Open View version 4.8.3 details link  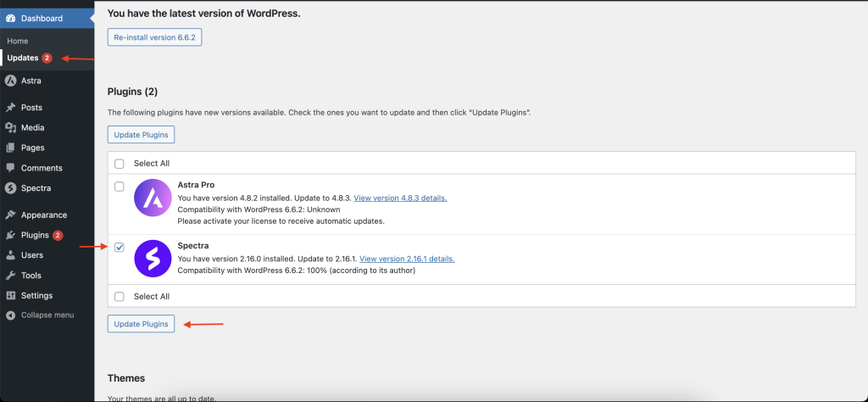[x=399, y=198]
